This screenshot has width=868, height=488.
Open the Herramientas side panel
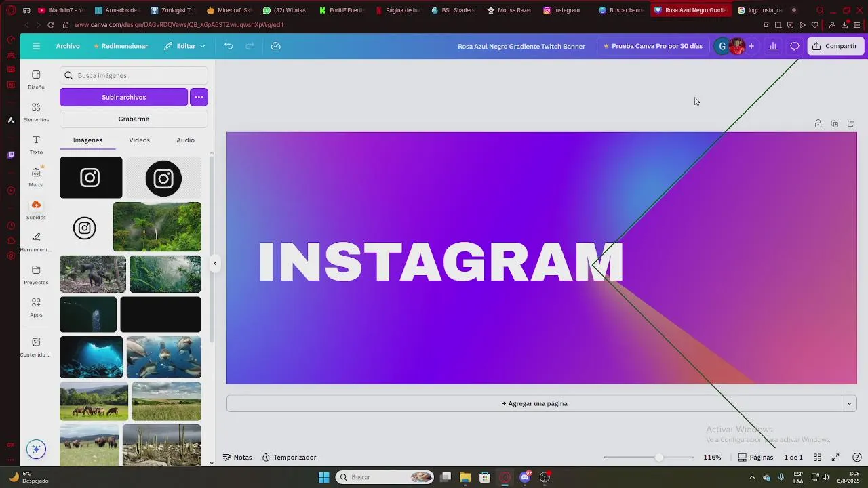point(36,242)
